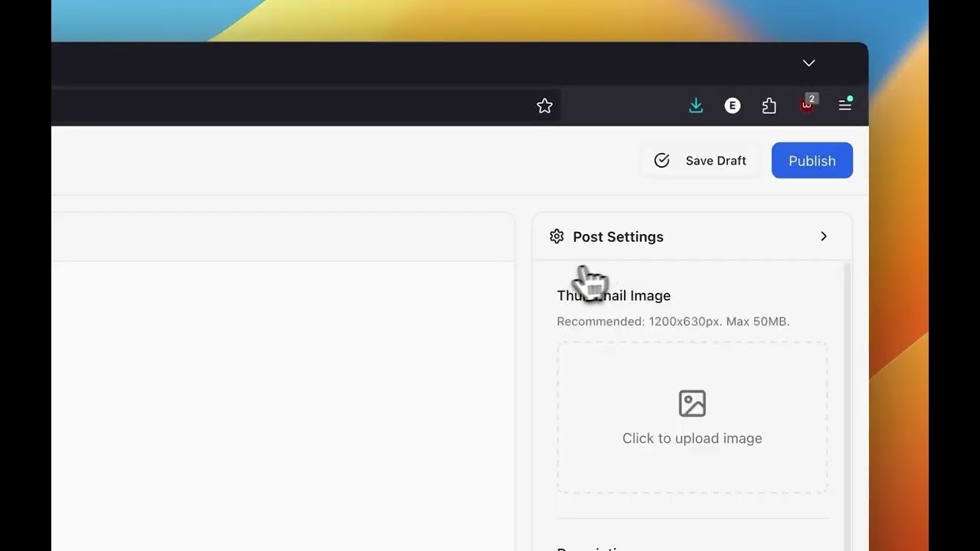
Task: Expand Post Settings using the right chevron
Action: 824,236
